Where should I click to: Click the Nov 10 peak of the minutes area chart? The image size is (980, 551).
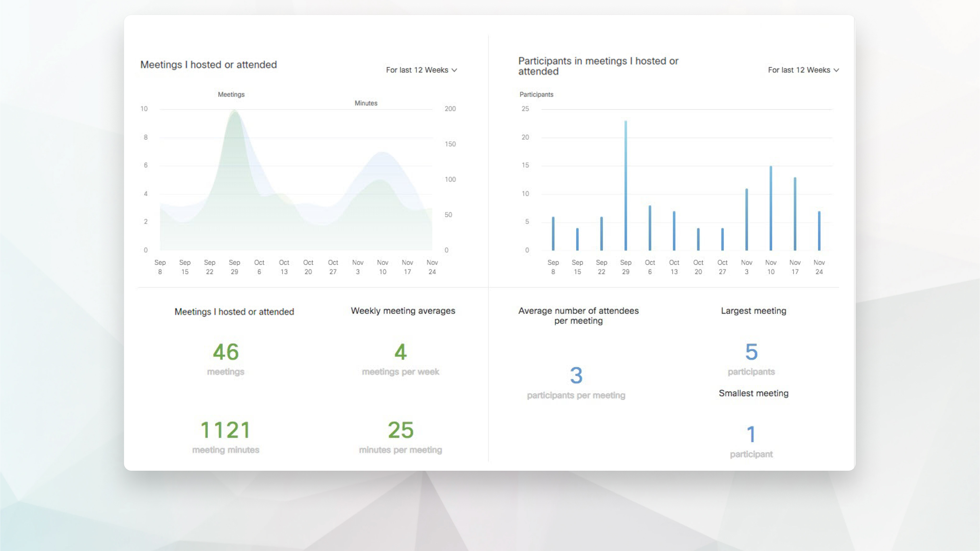coord(382,153)
